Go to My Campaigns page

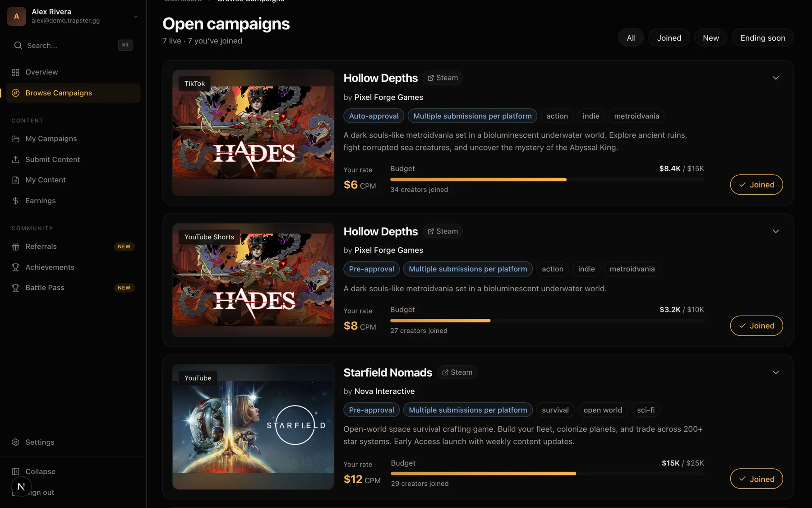[x=73, y=139]
